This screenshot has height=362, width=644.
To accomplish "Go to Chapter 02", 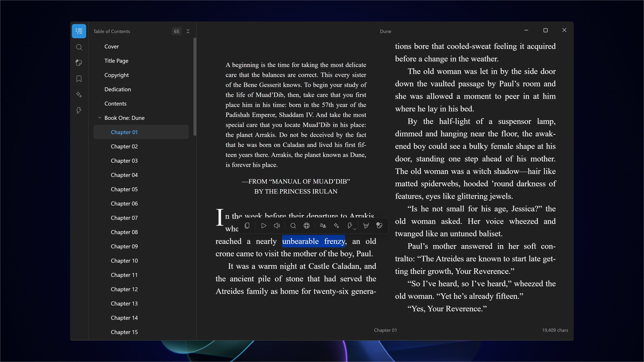I will (141, 146).
